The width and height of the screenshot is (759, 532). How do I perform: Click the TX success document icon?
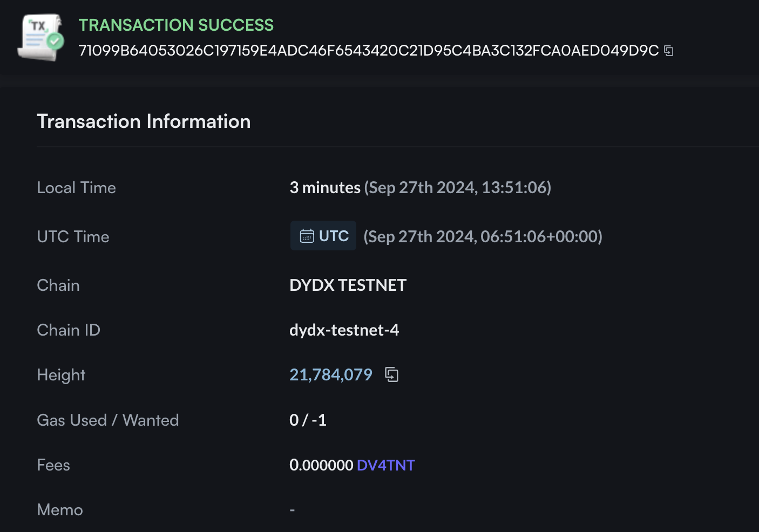(x=41, y=37)
